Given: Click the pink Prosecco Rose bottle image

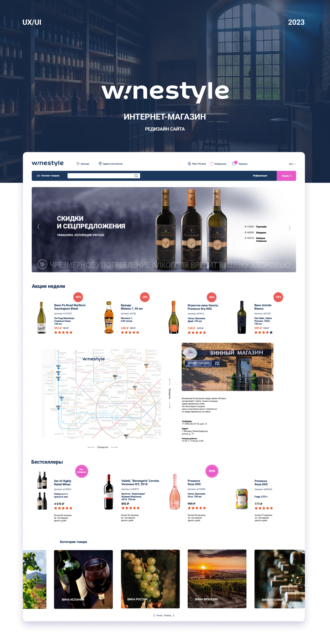Looking at the screenshot, I should (x=175, y=492).
